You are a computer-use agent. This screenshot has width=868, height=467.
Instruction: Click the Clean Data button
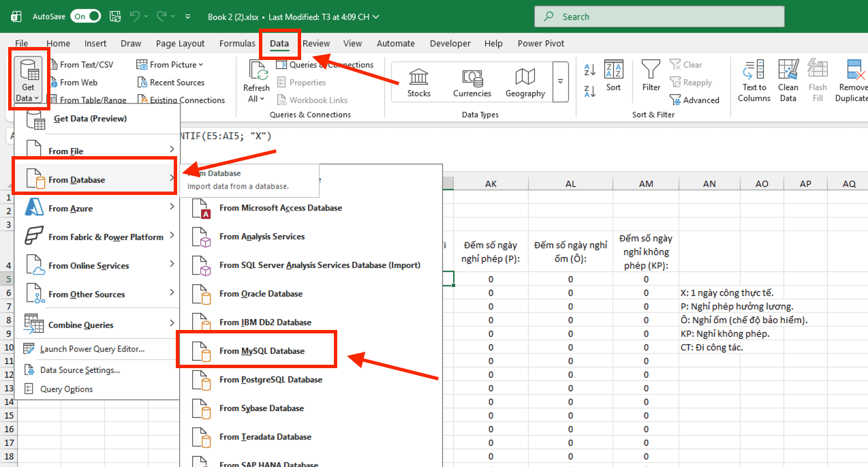click(788, 80)
